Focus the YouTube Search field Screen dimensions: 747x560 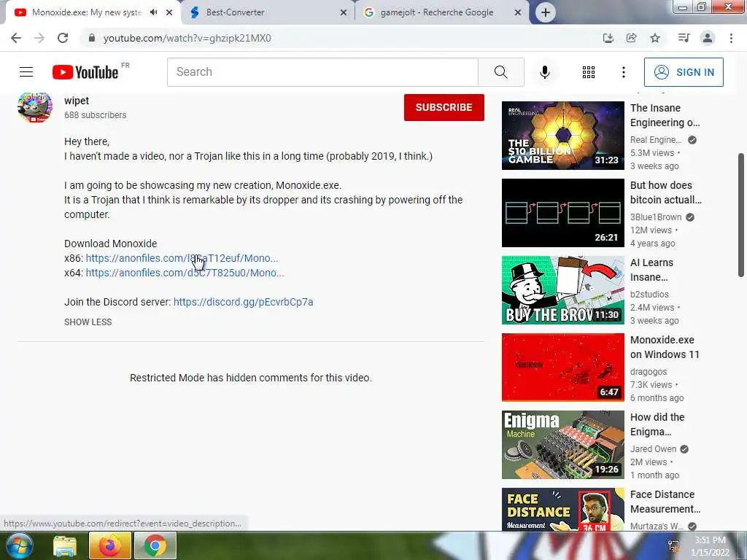point(322,72)
